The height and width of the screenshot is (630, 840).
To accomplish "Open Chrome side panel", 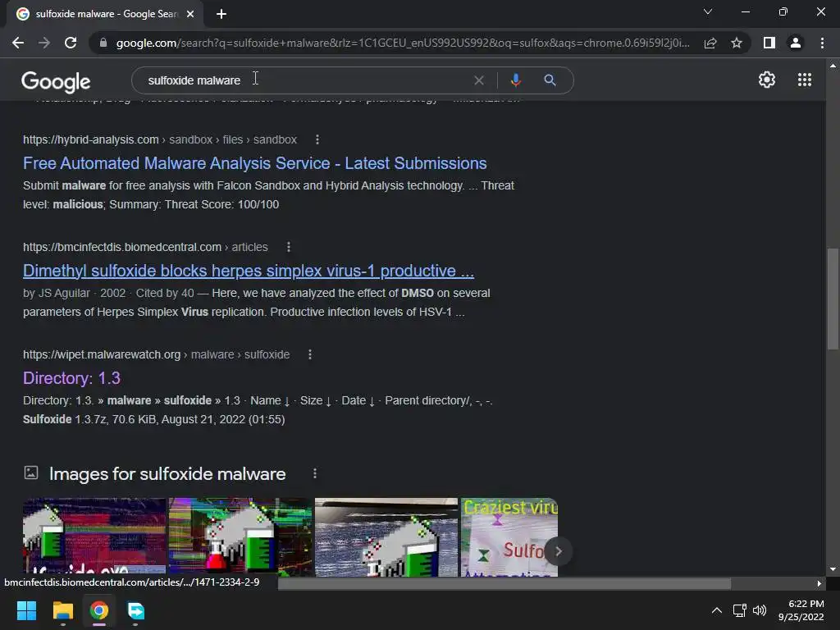I will (x=769, y=43).
